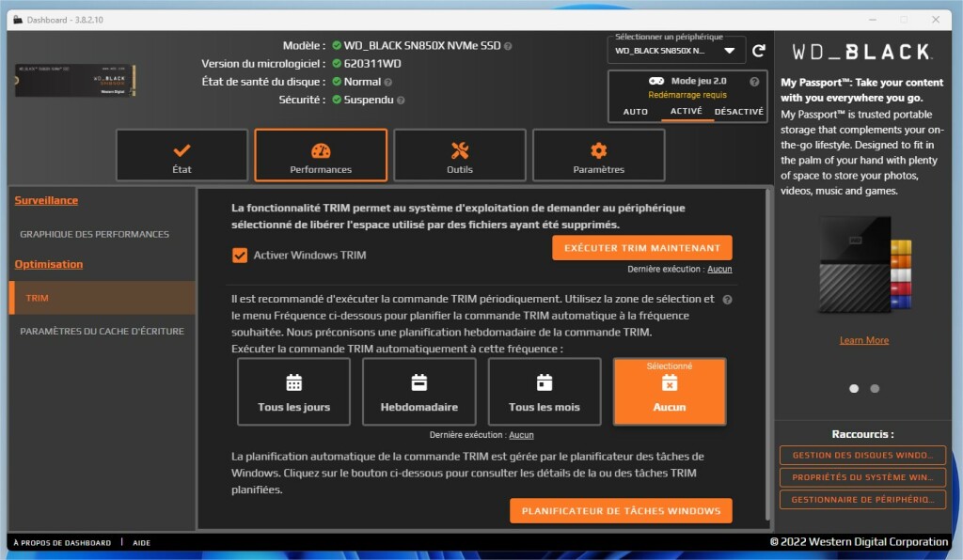Set Mode jeu to Auto
This screenshot has width=963, height=560.
point(635,112)
